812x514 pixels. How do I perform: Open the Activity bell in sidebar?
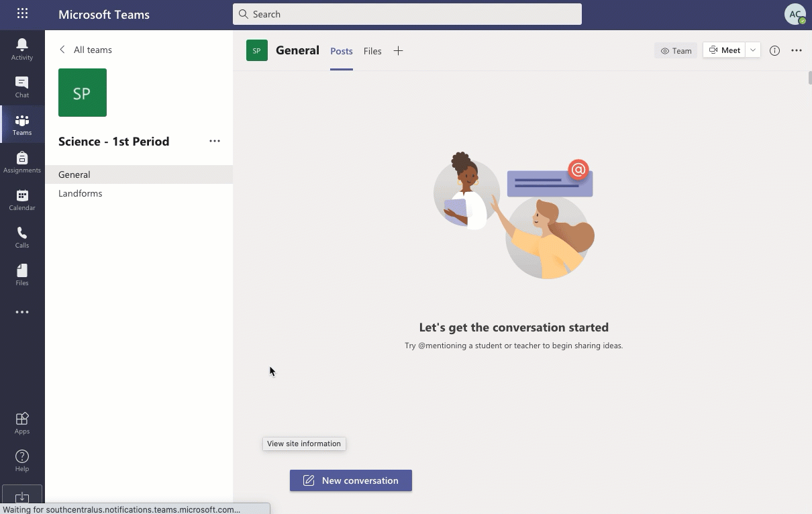[22, 49]
